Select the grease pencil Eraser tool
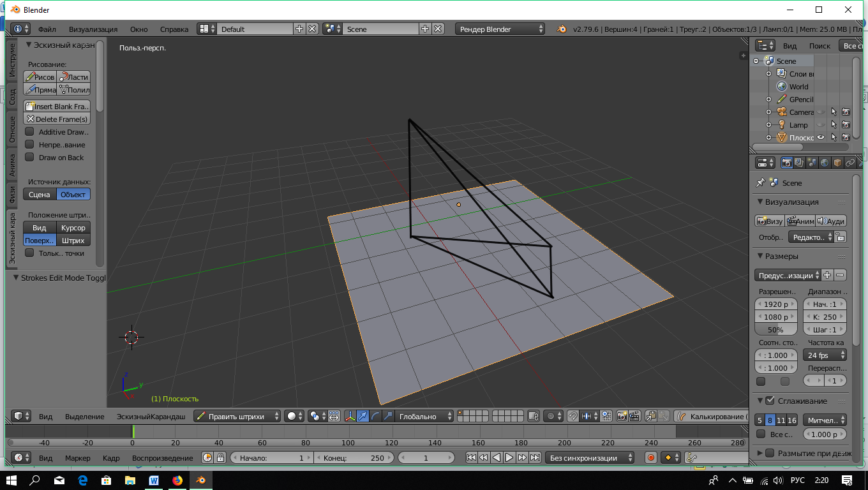868x490 pixels. coord(73,77)
